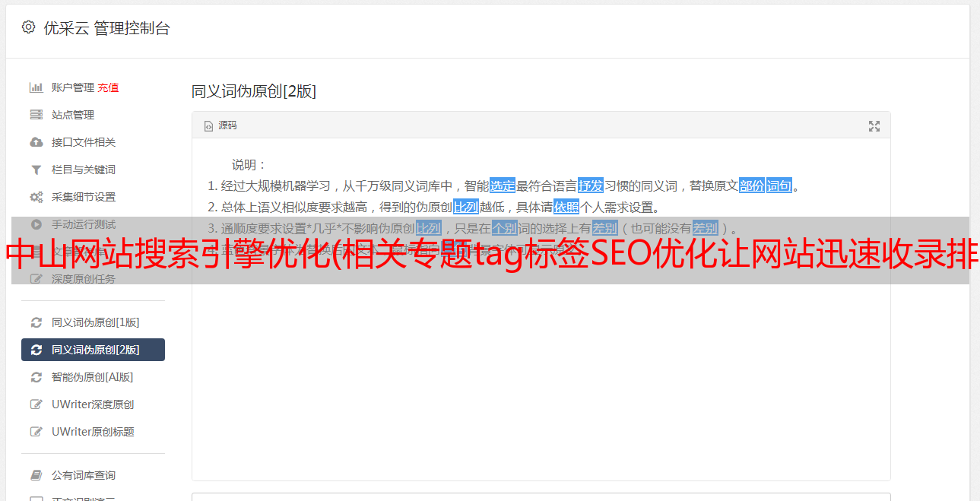The width and height of the screenshot is (980, 501).
Task: Click the 手动运行测试 play icon
Action: point(36,224)
